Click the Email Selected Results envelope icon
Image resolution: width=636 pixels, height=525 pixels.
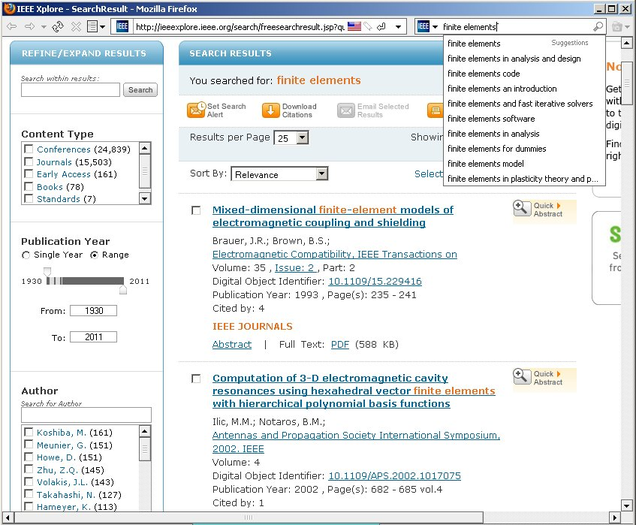(x=346, y=110)
